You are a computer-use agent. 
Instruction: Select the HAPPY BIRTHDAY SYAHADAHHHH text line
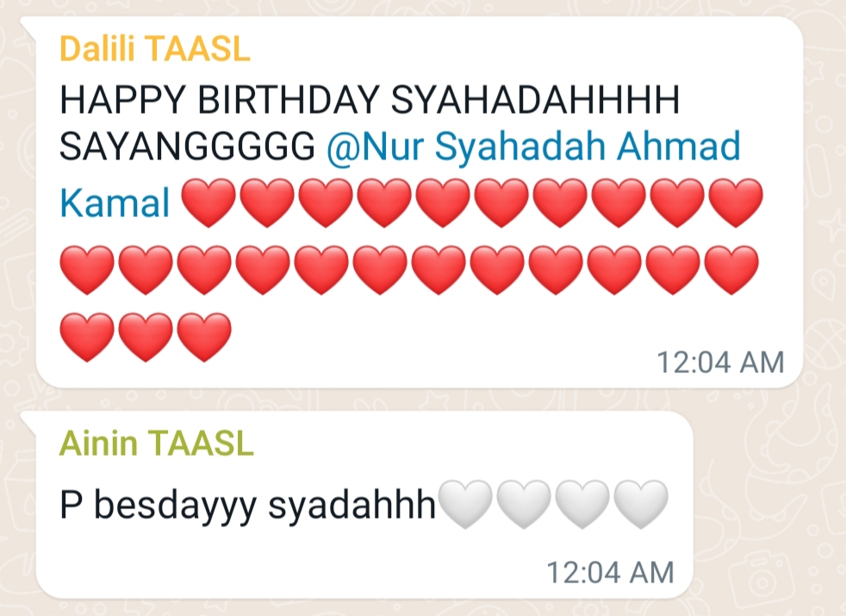pyautogui.click(x=370, y=100)
